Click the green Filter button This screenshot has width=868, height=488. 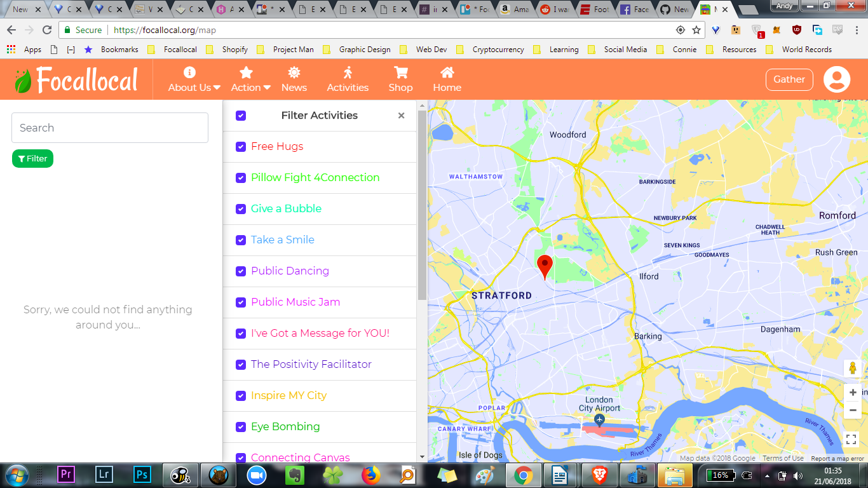[32, 159]
